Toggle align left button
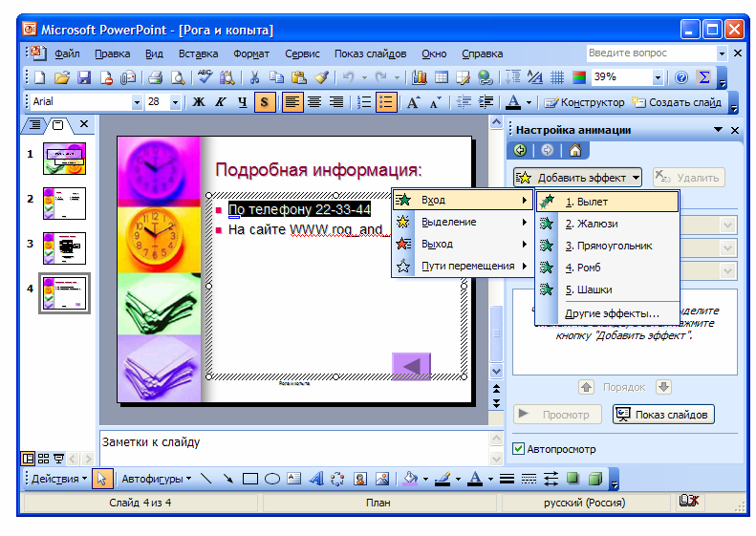 pos(292,102)
